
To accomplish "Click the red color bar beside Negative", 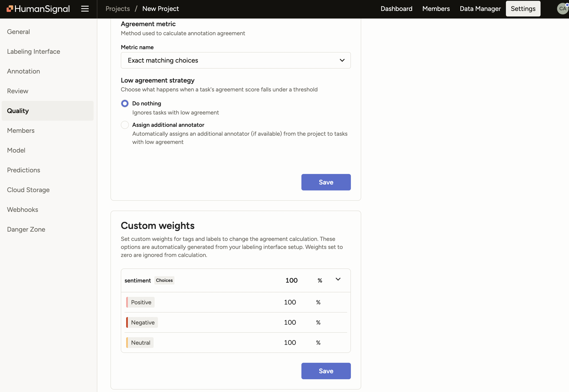I will [127, 322].
